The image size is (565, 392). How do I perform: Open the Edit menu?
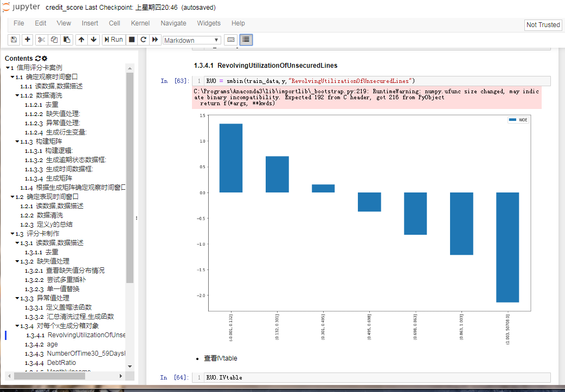(40, 23)
